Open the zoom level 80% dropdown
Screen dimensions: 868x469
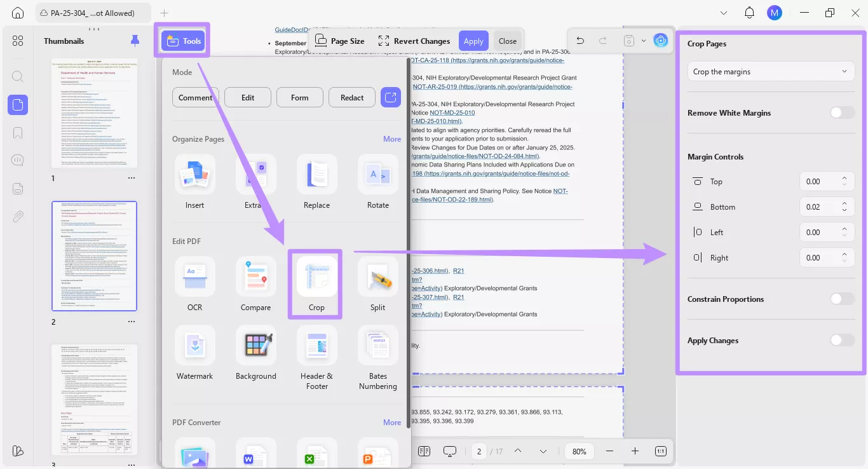(x=579, y=451)
